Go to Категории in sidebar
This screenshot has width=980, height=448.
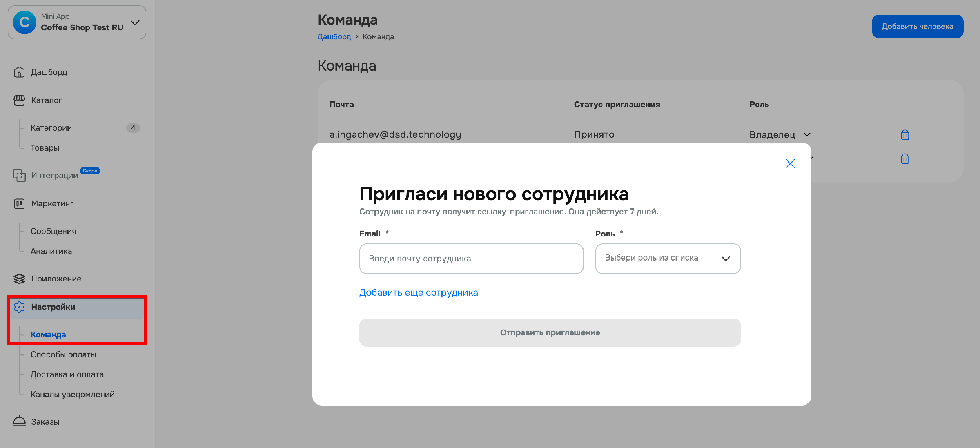(x=51, y=128)
